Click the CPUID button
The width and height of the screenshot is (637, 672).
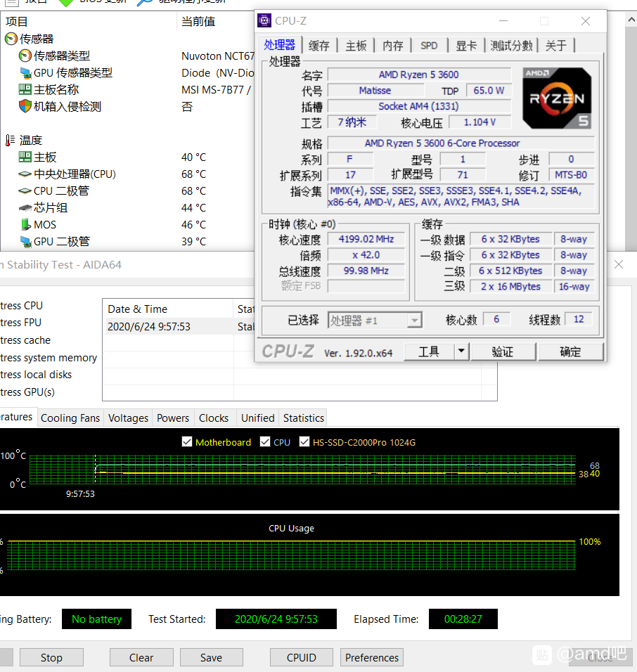click(x=302, y=657)
